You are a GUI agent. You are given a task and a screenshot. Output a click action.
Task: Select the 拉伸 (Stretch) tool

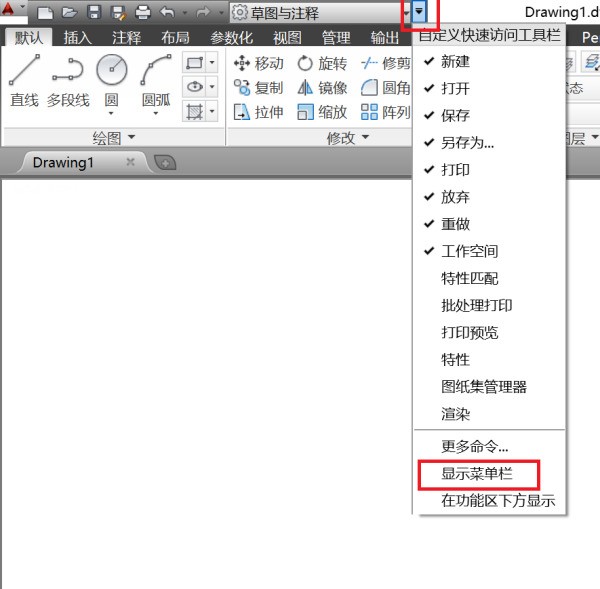259,112
